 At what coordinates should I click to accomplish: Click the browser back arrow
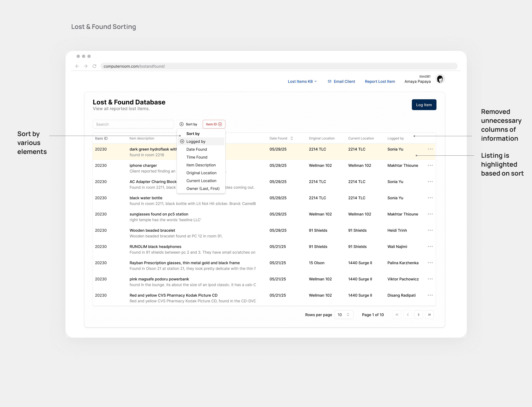(x=77, y=66)
